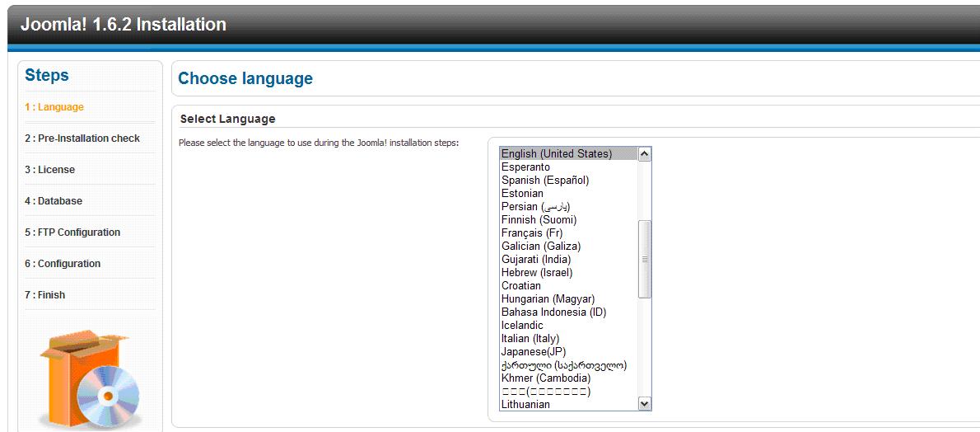Click the language list scrollbar thumb
This screenshot has height=432, width=980.
coord(644,259)
